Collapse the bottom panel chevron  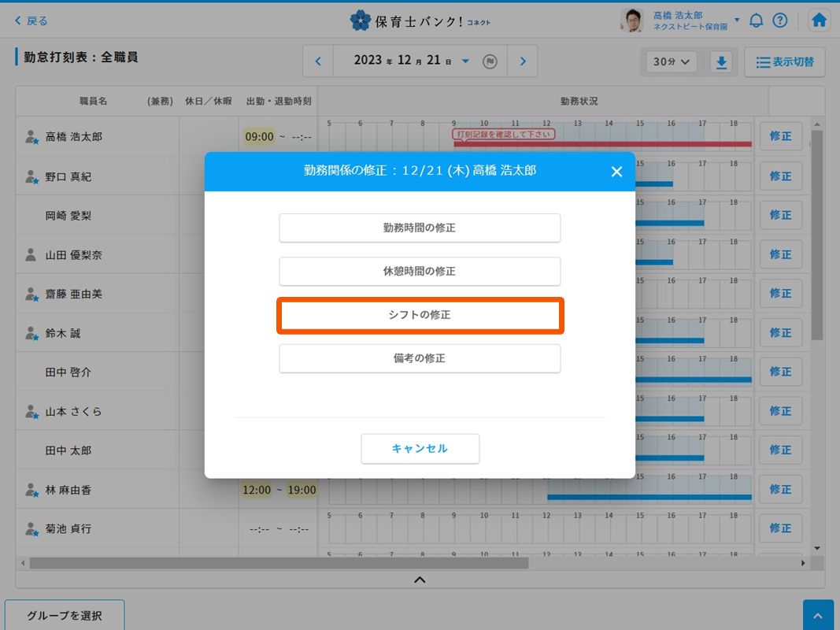click(420, 580)
